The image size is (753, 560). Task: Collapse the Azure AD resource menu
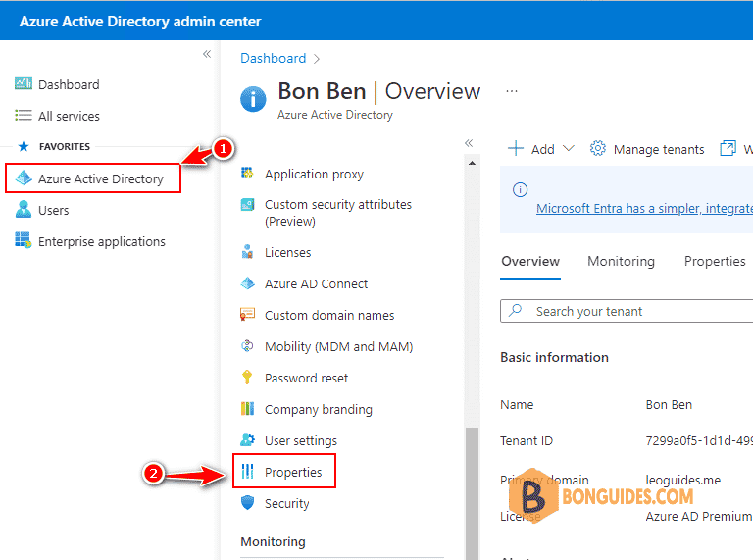point(469,142)
